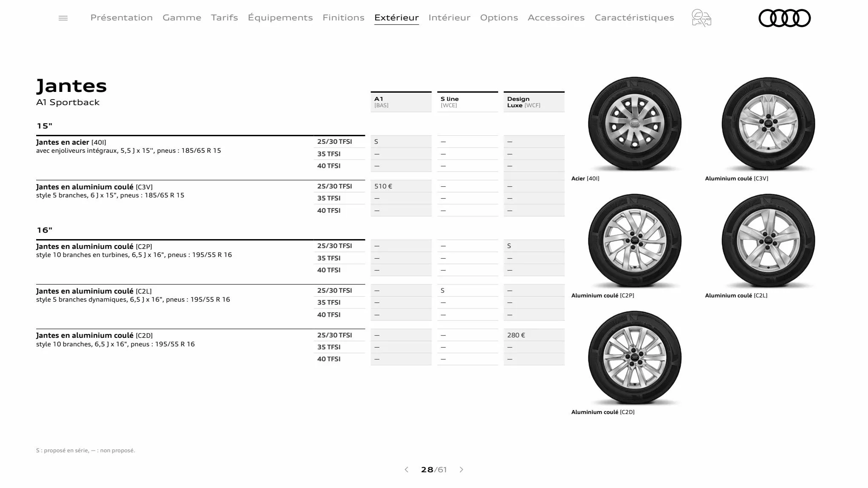868x488 pixels.
Task: Click the A1 Sportback subtitle
Action: (68, 102)
